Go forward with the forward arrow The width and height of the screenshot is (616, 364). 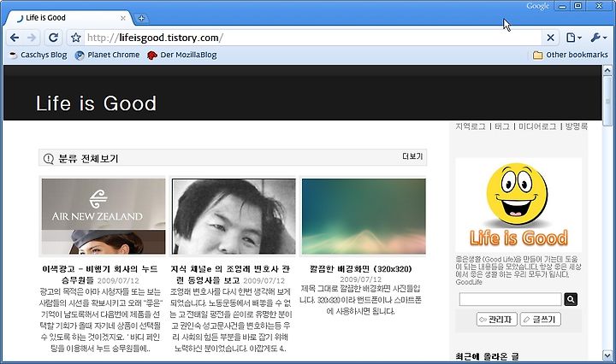click(x=32, y=38)
